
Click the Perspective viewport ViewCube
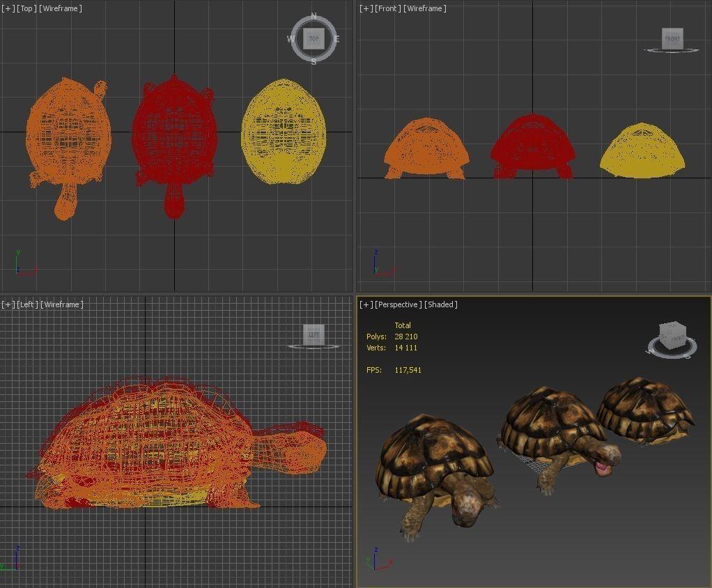pos(672,336)
